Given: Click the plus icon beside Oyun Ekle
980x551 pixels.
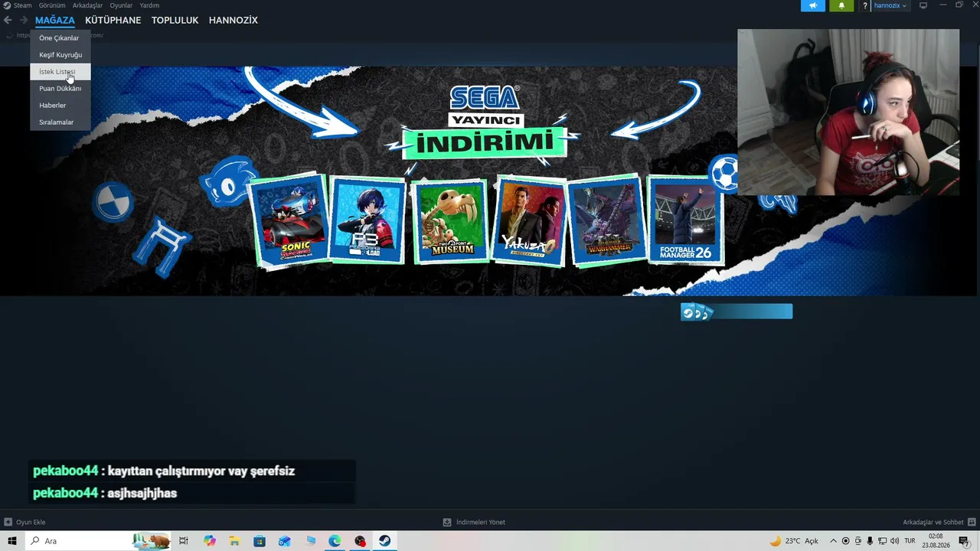Looking at the screenshot, I should [x=8, y=523].
